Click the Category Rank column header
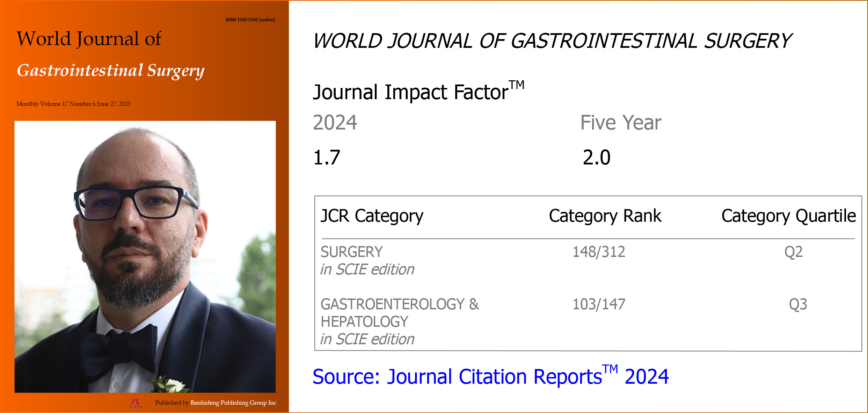 [605, 216]
